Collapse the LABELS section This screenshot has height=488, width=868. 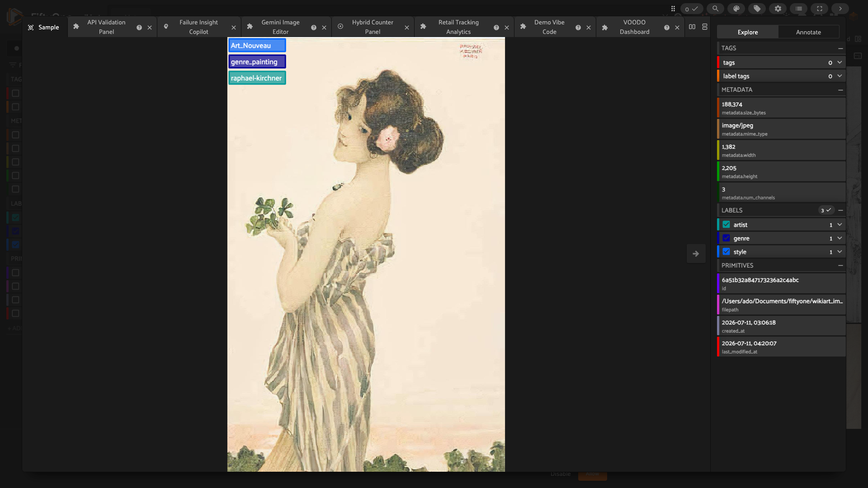840,210
